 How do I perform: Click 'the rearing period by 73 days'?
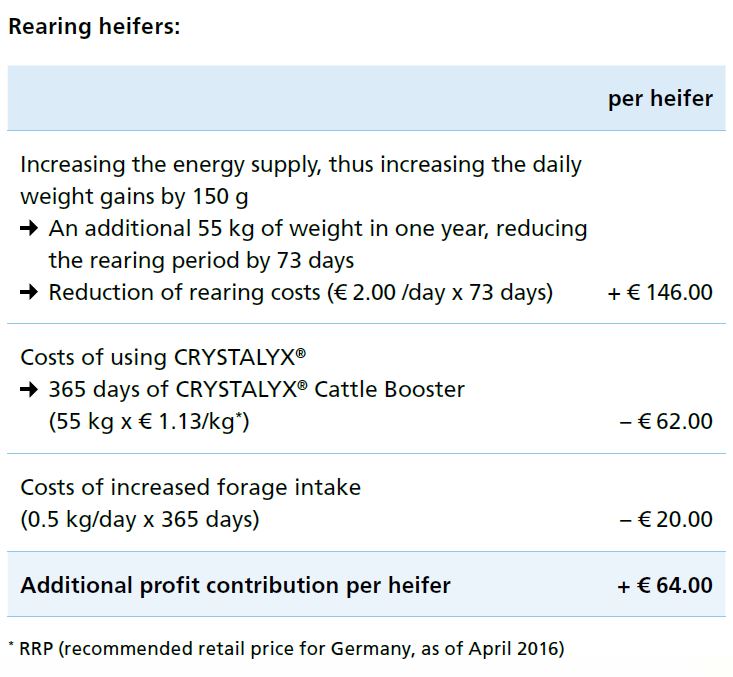(201, 261)
